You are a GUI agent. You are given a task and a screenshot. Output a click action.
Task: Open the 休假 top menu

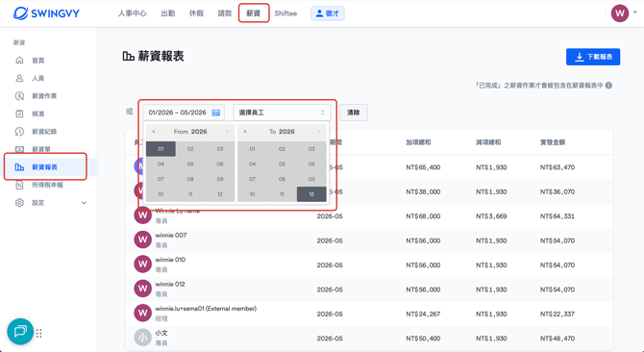pyautogui.click(x=196, y=13)
